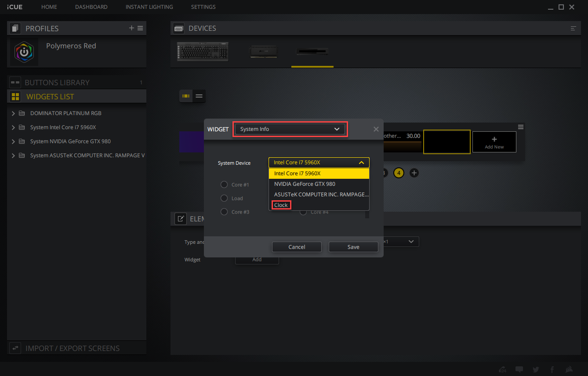Click the Profiles panel icon

tap(15, 29)
